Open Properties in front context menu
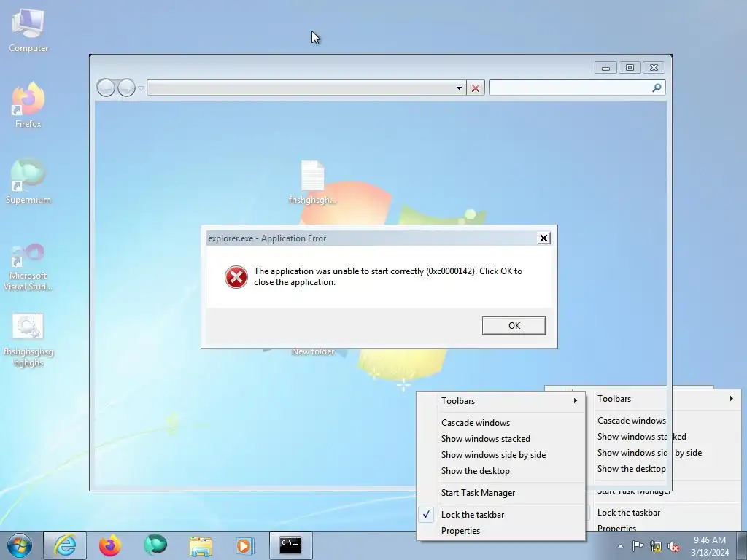747x560 pixels. 501,531
